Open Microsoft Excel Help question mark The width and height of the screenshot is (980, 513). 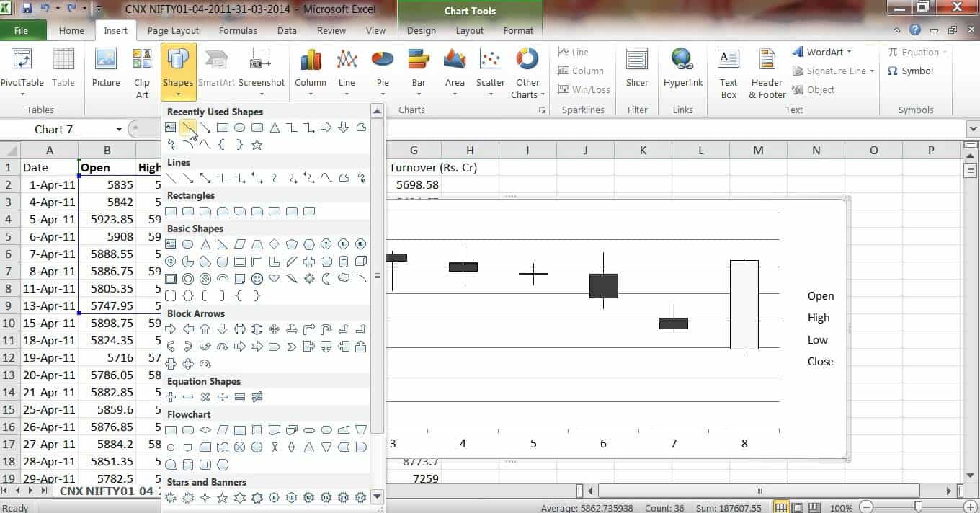[x=915, y=30]
